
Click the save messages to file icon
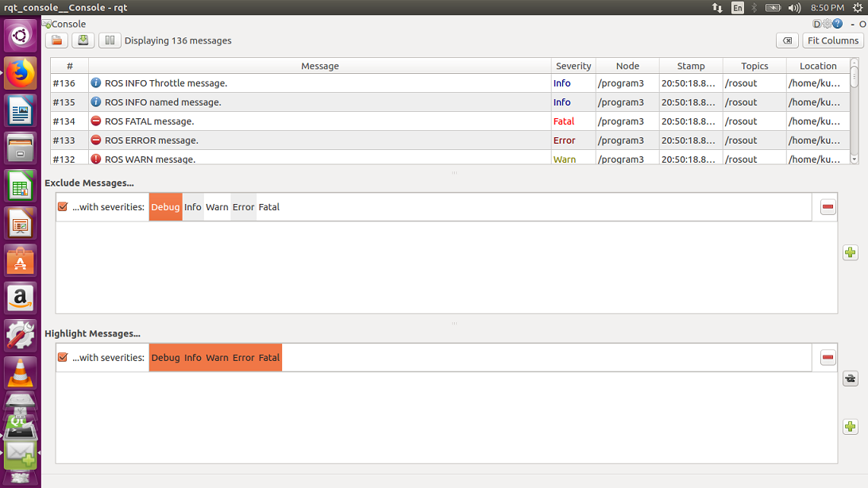(x=83, y=40)
